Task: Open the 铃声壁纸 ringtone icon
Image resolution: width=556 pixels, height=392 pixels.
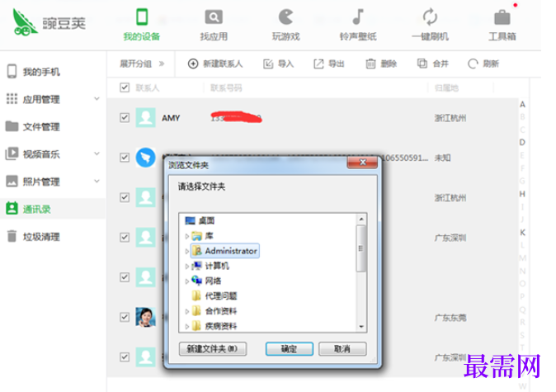Action: tap(358, 17)
